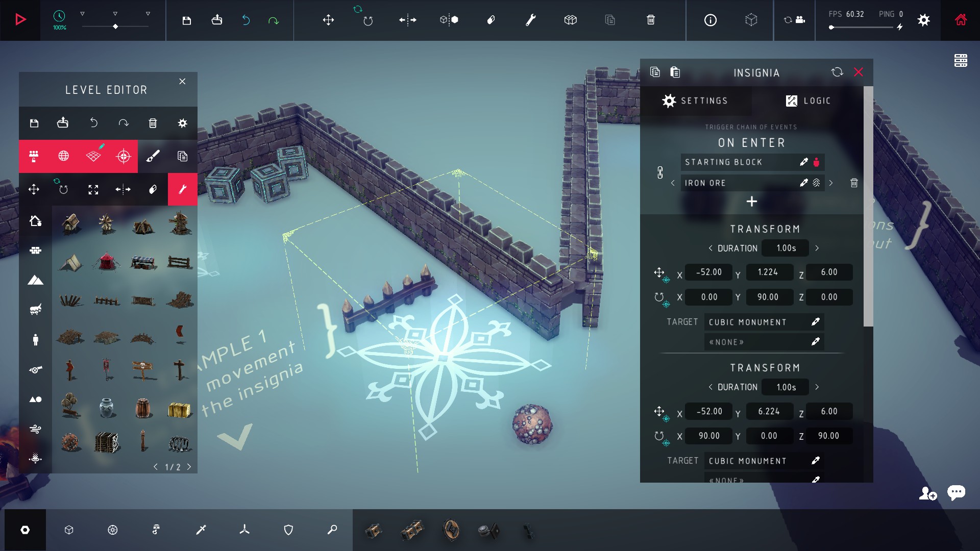980x551 pixels.
Task: Select the paint brush tool in Level Editor
Action: coord(153,156)
